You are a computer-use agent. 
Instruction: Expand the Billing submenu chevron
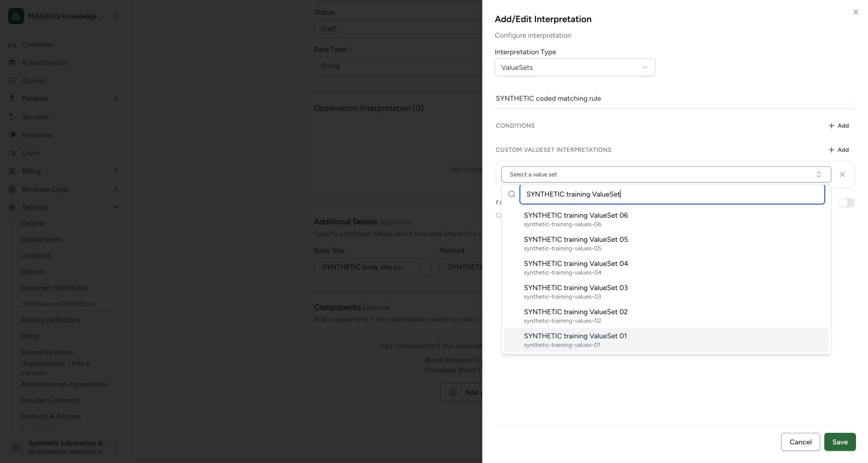[117, 171]
